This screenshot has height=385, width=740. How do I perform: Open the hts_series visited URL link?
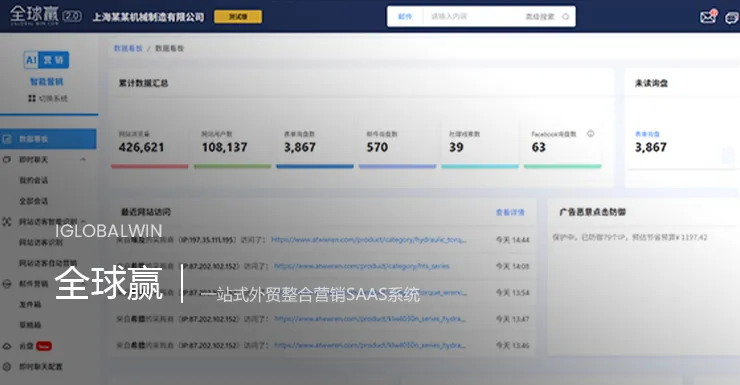tap(362, 266)
